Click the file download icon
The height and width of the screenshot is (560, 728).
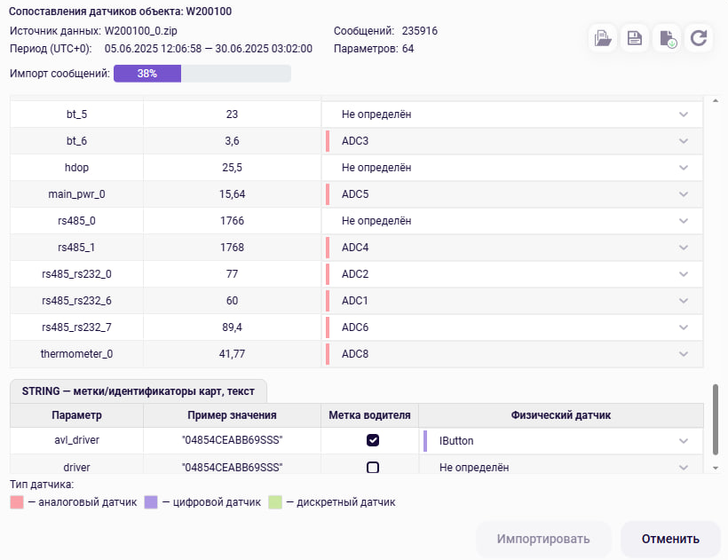(666, 38)
